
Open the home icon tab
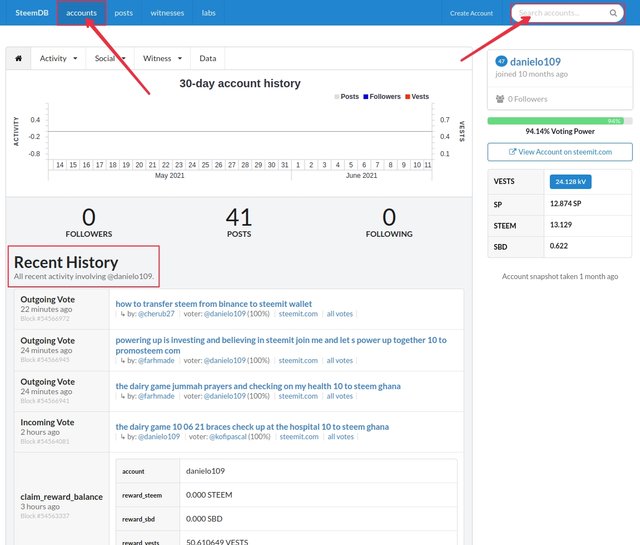click(18, 58)
